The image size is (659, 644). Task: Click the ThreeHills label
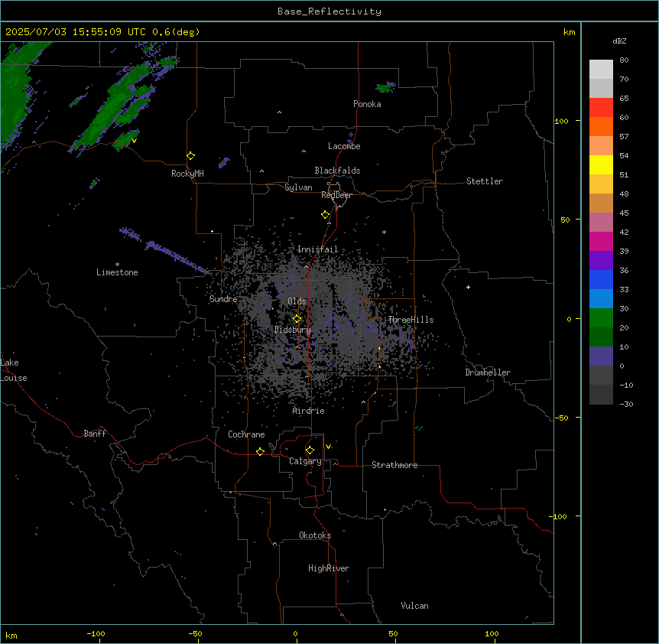[411, 320]
